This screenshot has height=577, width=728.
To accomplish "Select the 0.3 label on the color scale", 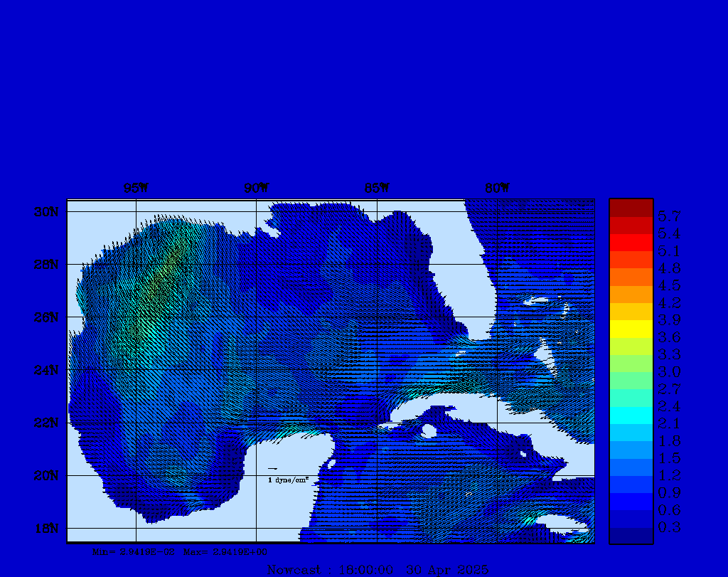I will 669,526.
